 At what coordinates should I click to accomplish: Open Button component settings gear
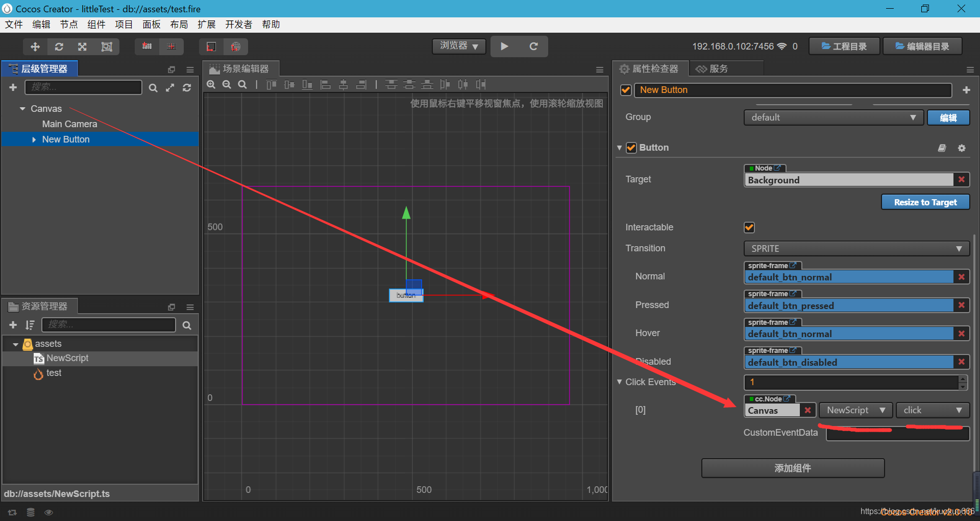click(962, 148)
